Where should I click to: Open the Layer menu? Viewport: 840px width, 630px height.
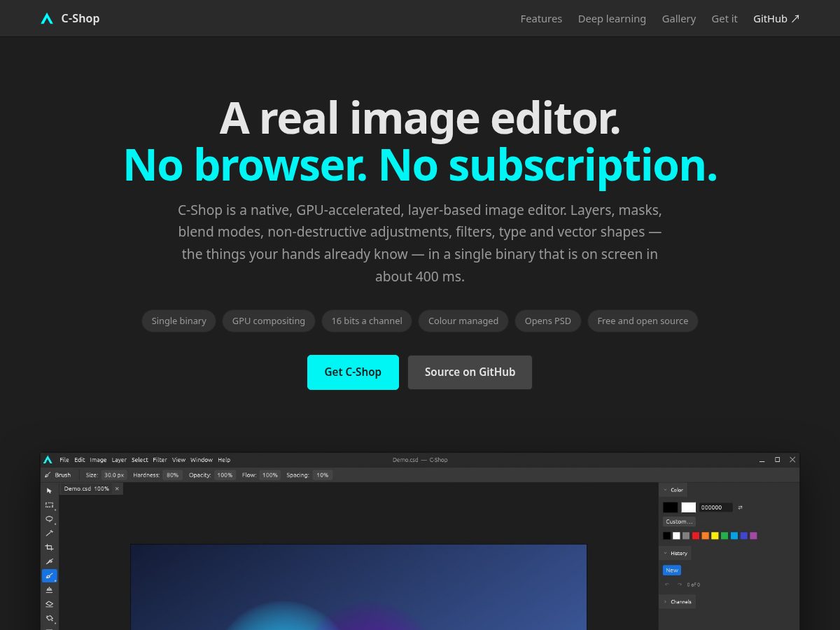[x=119, y=460]
